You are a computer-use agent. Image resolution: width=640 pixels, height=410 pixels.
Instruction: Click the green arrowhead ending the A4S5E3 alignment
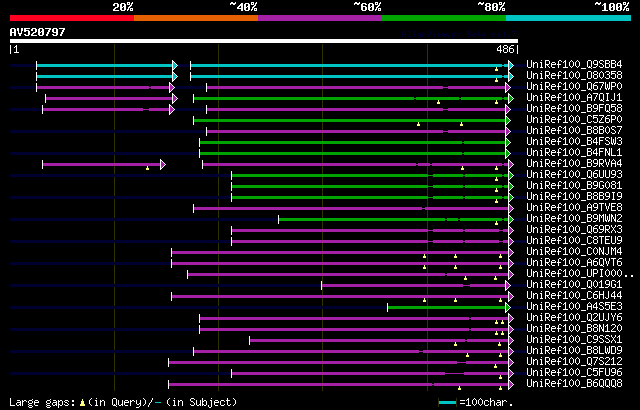(x=508, y=308)
